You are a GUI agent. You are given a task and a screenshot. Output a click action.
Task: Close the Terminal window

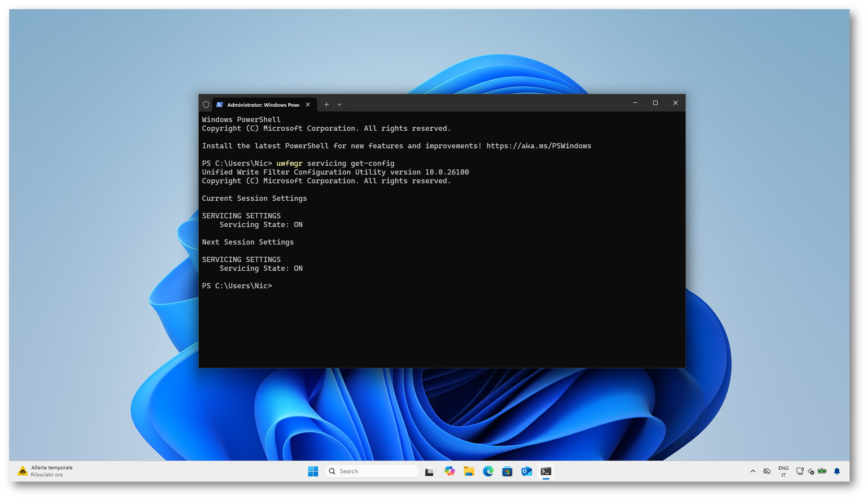[x=675, y=103]
